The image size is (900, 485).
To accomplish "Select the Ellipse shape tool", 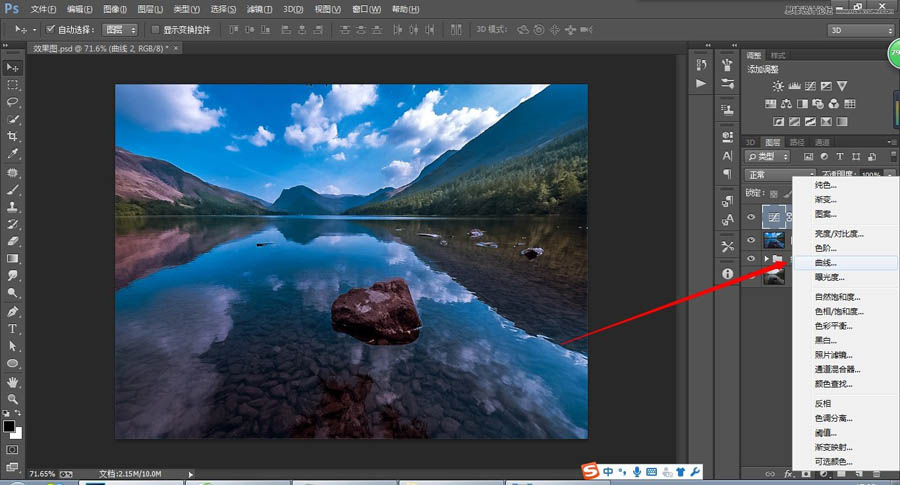I will click(12, 363).
